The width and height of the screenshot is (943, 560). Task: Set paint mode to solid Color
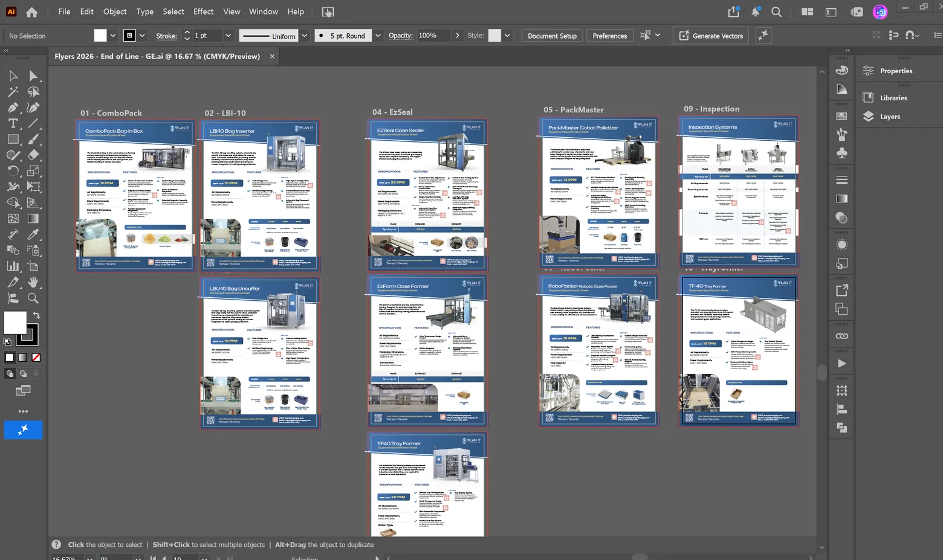10,358
